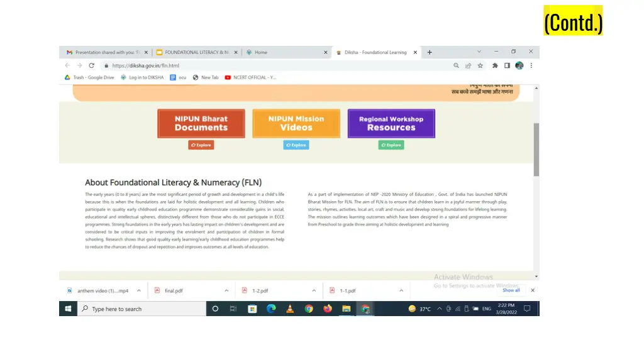Click the NIPUN Mission Videos banner
This screenshot has width=644, height=362.
(296, 124)
